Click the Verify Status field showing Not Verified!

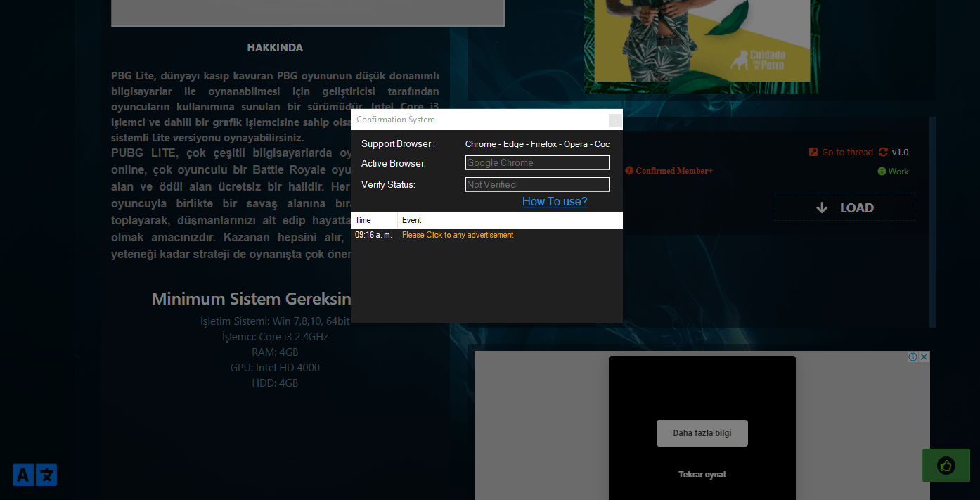pyautogui.click(x=538, y=184)
